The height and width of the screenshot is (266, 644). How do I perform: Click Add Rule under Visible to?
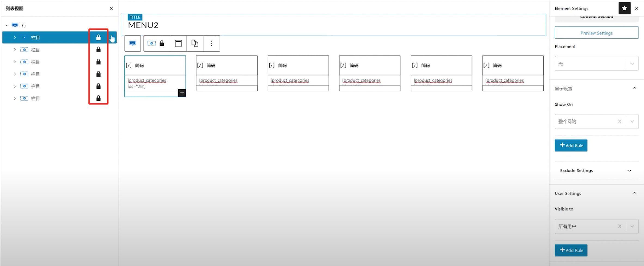coord(571,250)
